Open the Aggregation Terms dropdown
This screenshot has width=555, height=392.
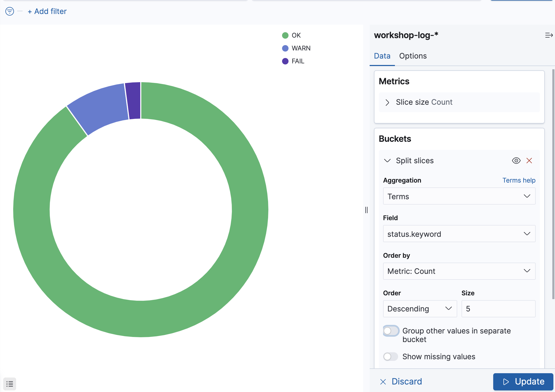[459, 196]
